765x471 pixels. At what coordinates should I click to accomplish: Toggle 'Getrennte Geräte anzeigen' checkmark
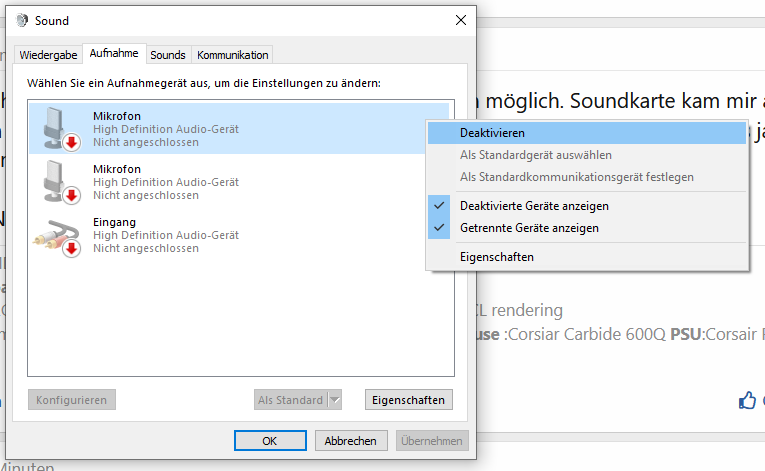click(x=439, y=228)
